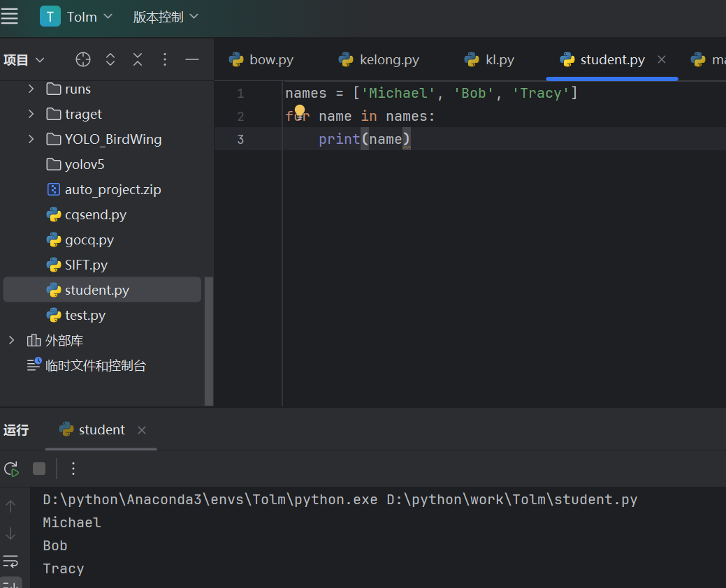726x588 pixels.
Task: Expand the 外部库 node
Action: click(11, 340)
